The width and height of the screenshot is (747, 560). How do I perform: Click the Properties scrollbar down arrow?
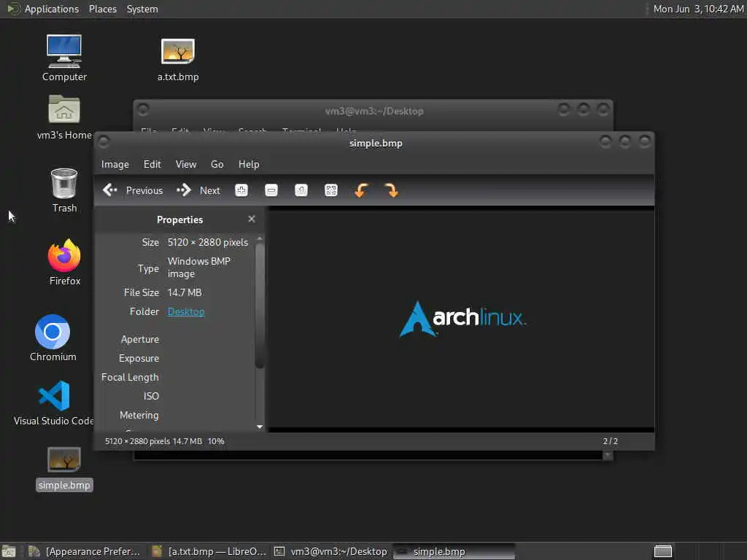(260, 427)
